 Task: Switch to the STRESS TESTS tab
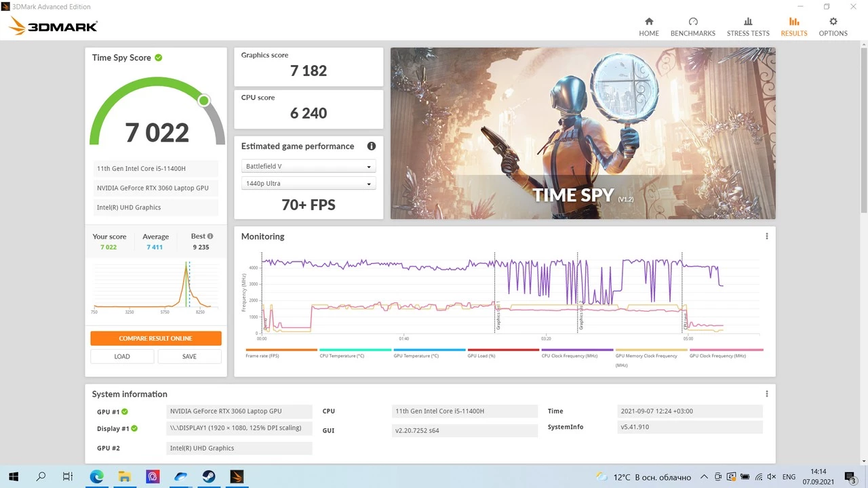[x=748, y=27]
